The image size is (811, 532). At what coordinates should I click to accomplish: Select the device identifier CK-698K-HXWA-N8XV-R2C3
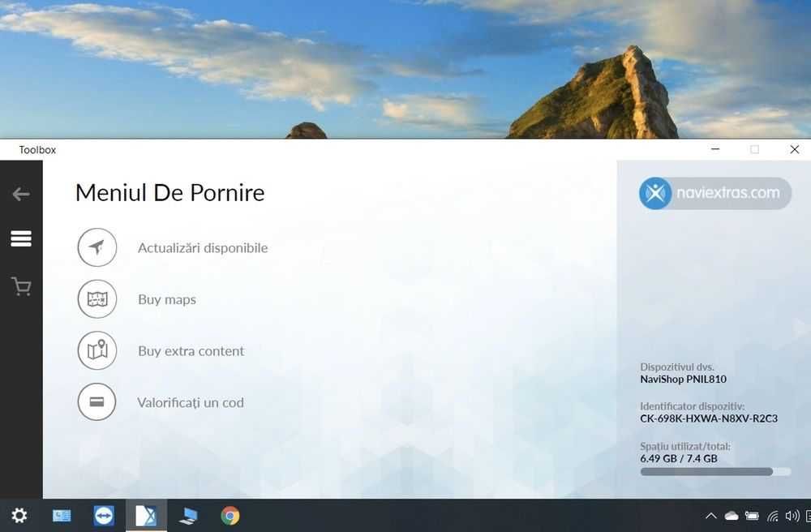click(709, 418)
